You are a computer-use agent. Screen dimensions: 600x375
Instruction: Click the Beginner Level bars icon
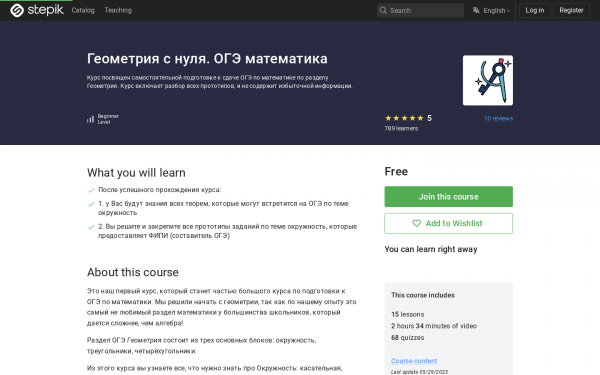click(90, 119)
